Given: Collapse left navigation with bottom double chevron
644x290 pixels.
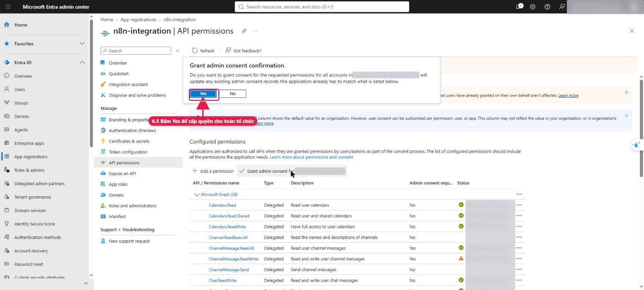Looking at the screenshot, I should (x=86, y=283).
